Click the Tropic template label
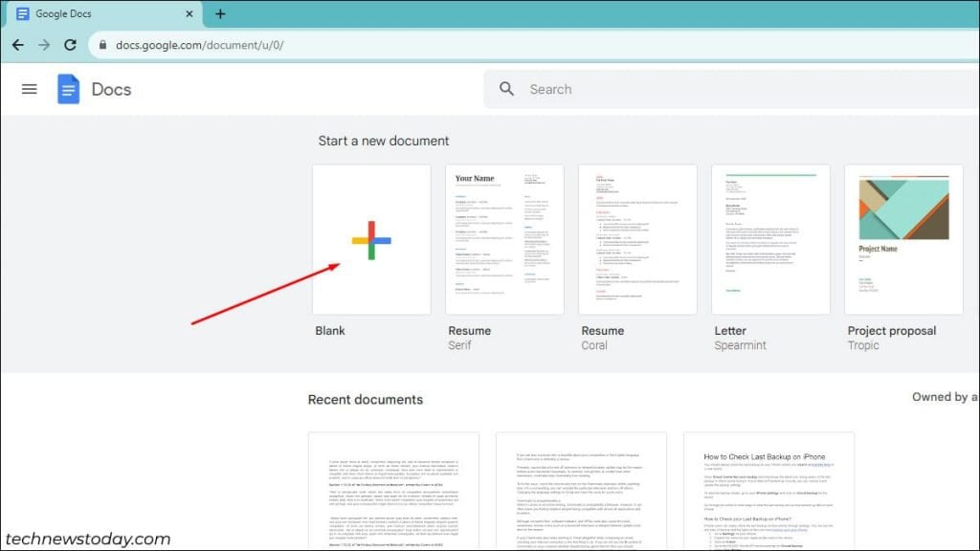The height and width of the screenshot is (551, 980). [863, 345]
